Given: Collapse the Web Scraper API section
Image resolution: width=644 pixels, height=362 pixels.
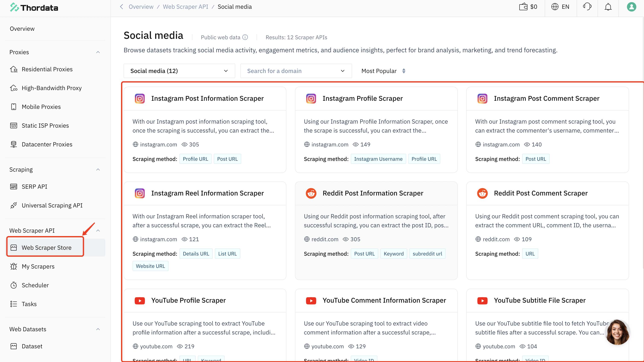Looking at the screenshot, I should 98,231.
